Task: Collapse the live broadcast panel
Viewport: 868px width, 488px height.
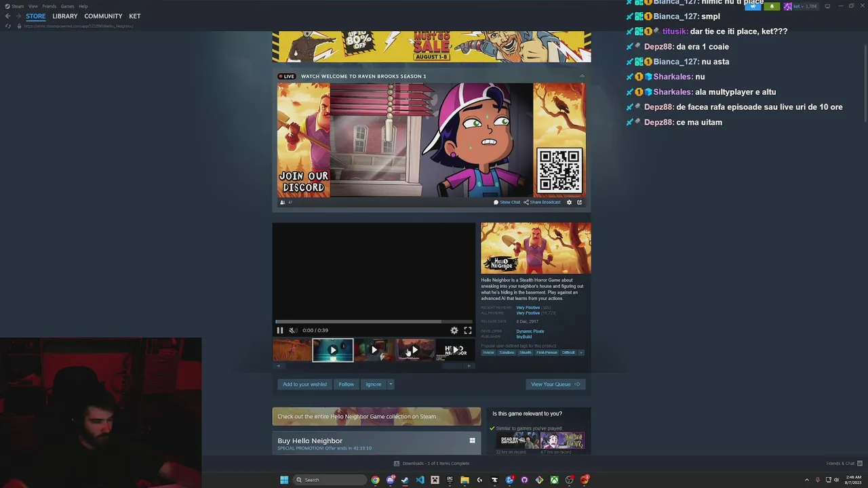Action: (x=582, y=76)
